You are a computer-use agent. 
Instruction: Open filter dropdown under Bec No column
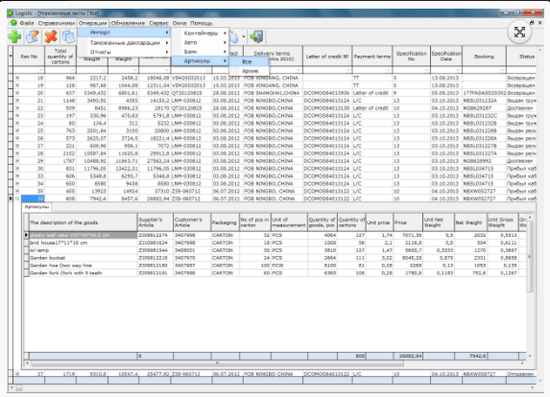point(41,70)
